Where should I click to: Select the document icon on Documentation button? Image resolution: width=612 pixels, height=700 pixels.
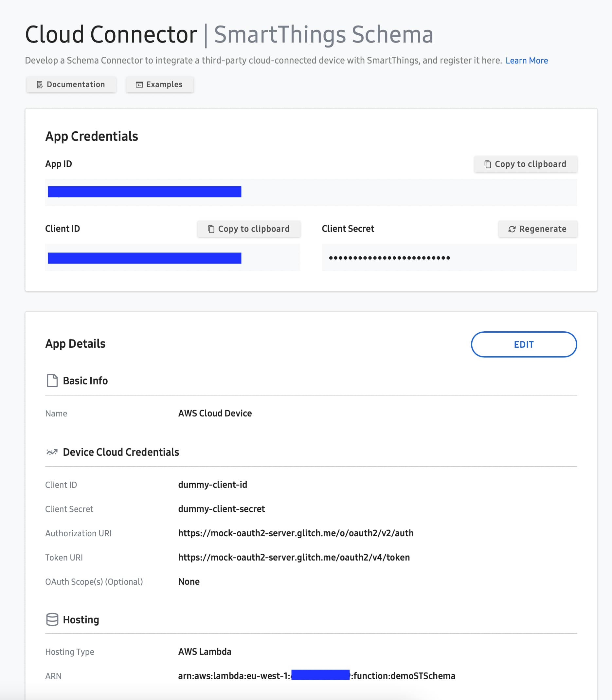coord(40,84)
